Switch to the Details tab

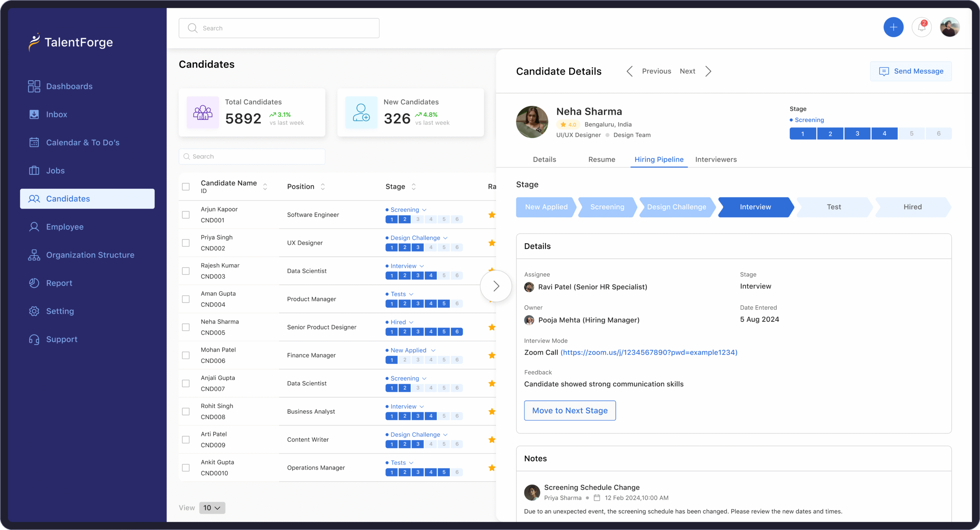[544, 159]
